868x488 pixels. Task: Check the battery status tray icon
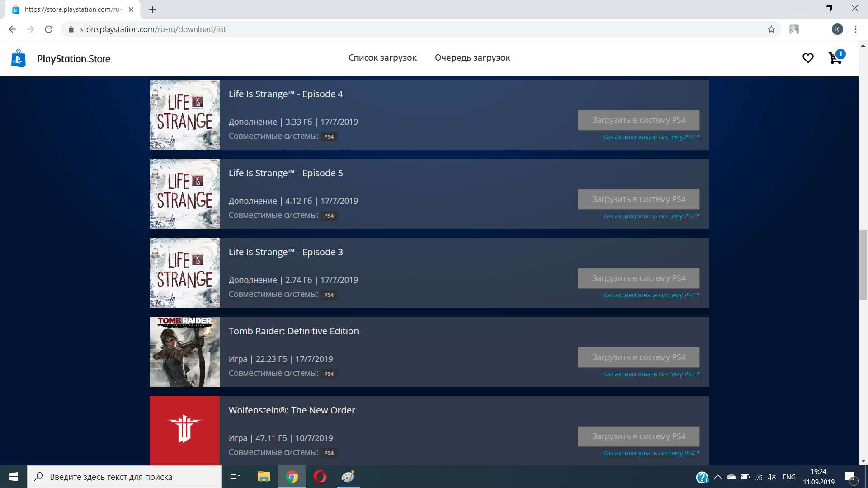click(745, 477)
